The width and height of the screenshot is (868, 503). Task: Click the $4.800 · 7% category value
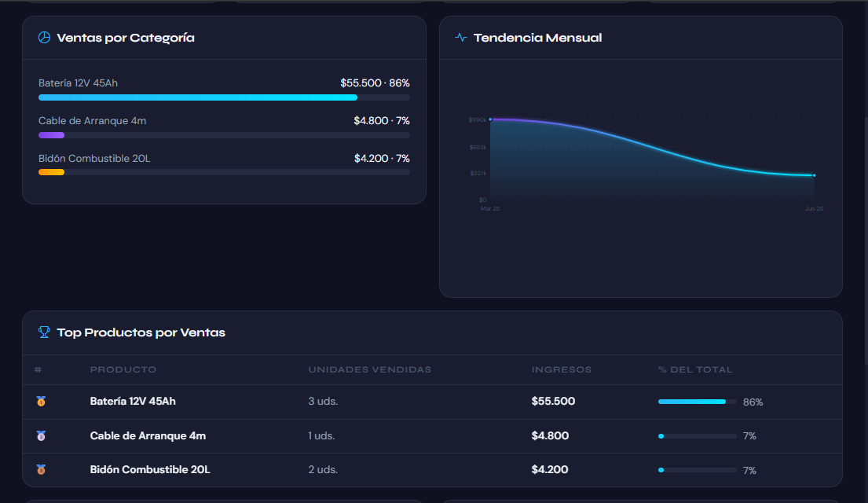tap(382, 121)
